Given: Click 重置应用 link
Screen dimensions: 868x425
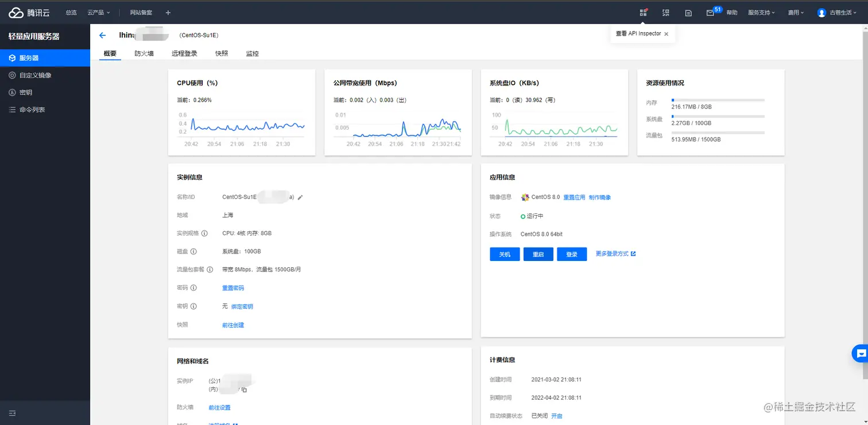Looking at the screenshot, I should tap(574, 197).
